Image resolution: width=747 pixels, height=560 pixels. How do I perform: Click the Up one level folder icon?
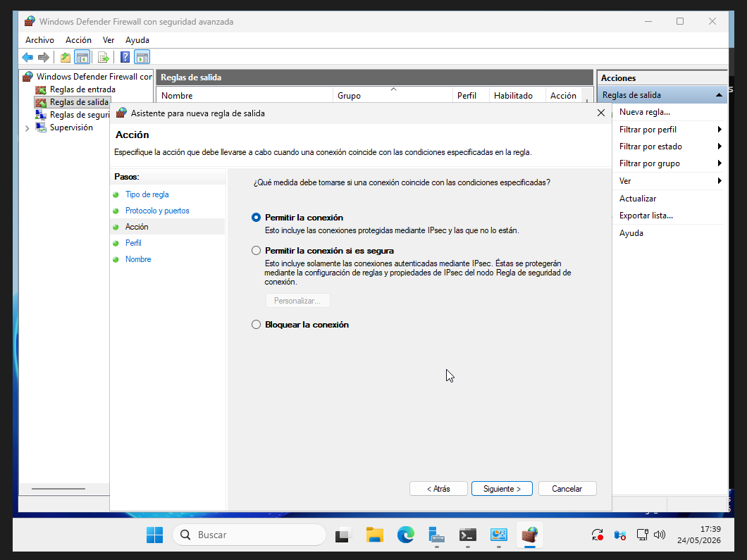pyautogui.click(x=66, y=58)
